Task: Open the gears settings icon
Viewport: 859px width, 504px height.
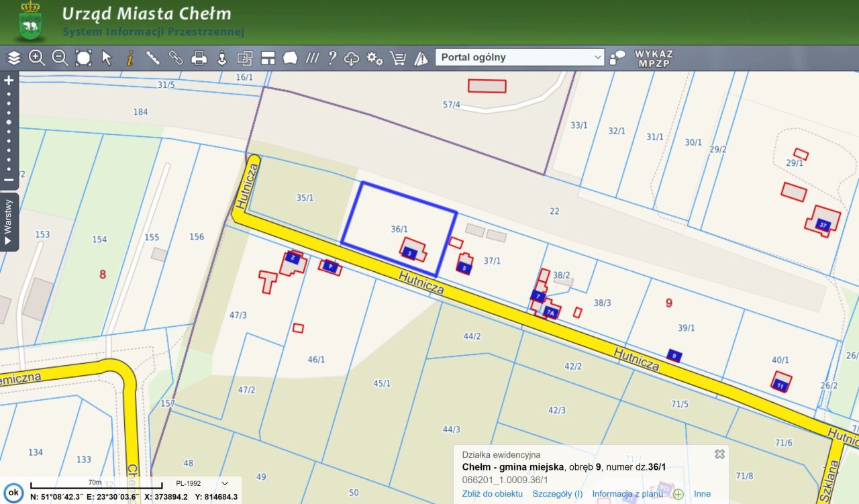Action: point(374,58)
